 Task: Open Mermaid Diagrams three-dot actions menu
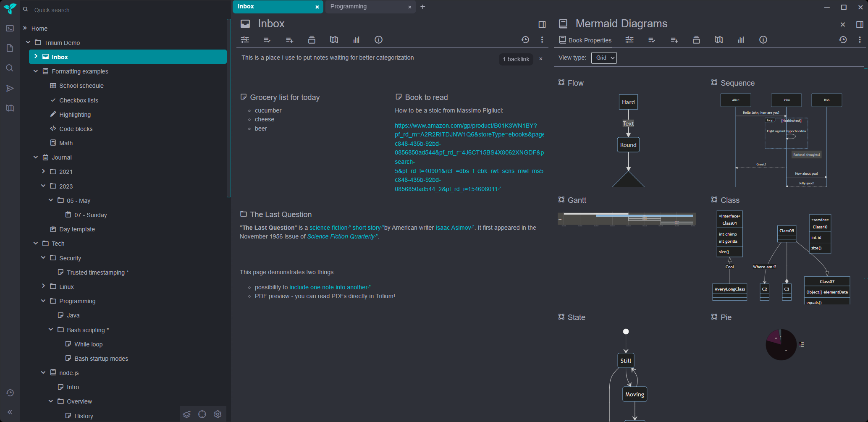(x=860, y=40)
